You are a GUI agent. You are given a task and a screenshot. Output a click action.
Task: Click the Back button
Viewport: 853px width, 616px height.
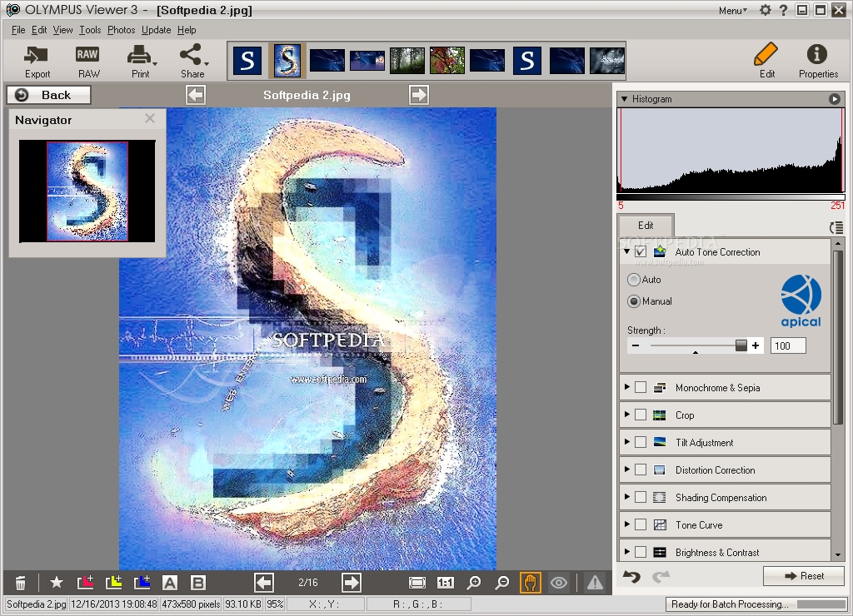[x=48, y=95]
